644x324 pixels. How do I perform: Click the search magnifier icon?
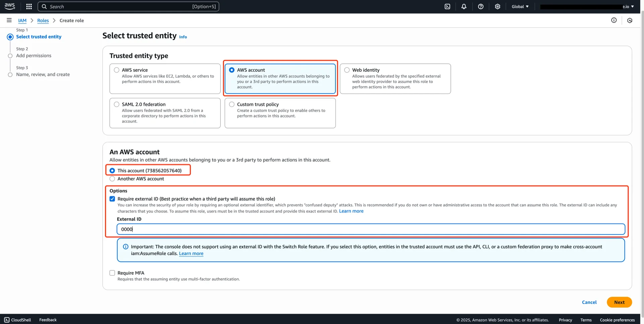coord(44,6)
